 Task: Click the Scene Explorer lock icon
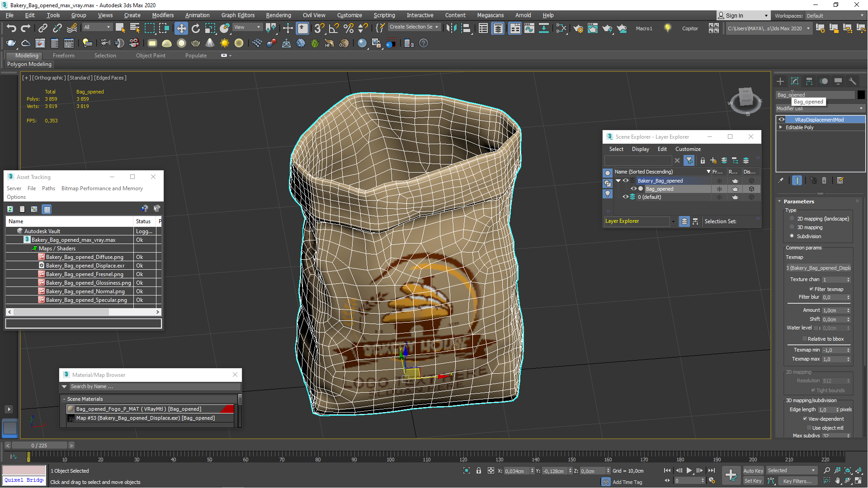[x=703, y=160]
